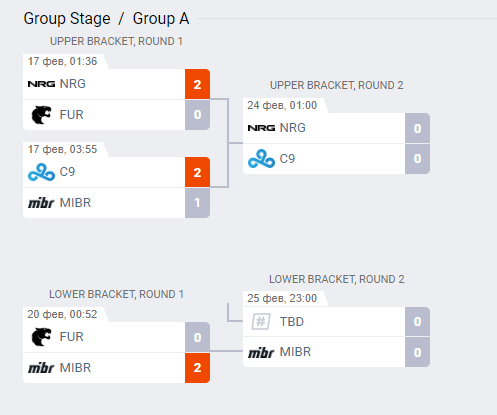Image resolution: width=497 pixels, height=415 pixels.
Task: Open NRG team name in Upper Round 2
Action: [292, 128]
